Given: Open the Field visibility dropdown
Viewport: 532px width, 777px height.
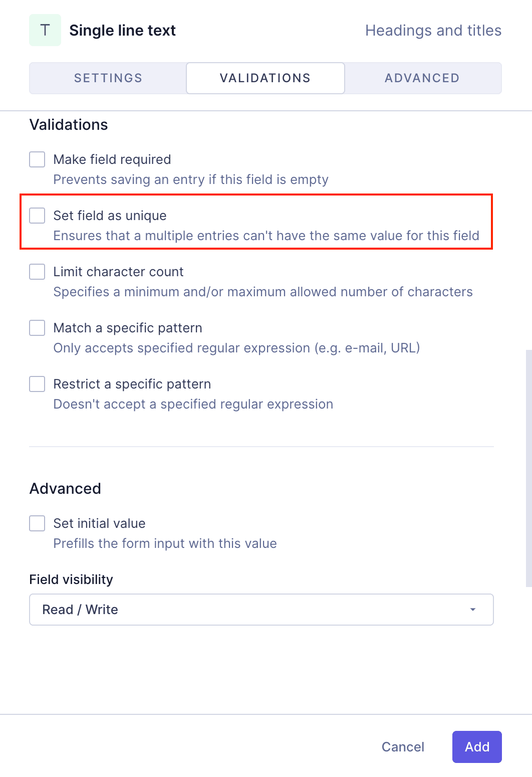Looking at the screenshot, I should tap(261, 610).
